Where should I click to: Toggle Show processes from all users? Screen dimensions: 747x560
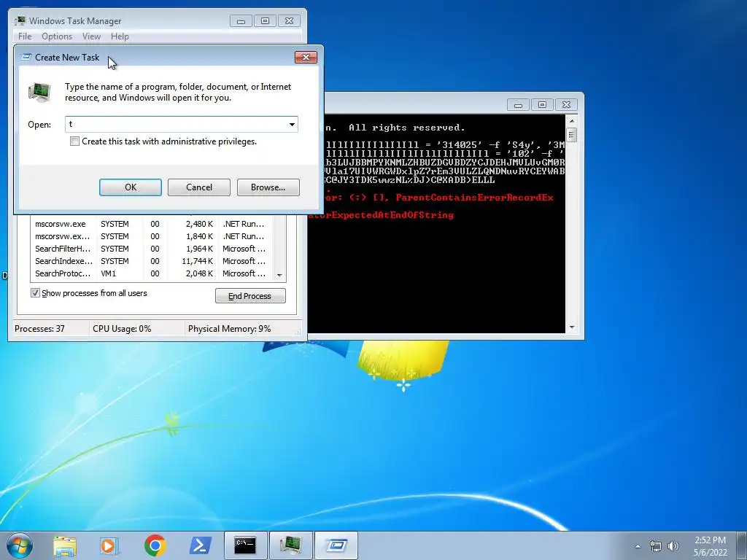35,293
